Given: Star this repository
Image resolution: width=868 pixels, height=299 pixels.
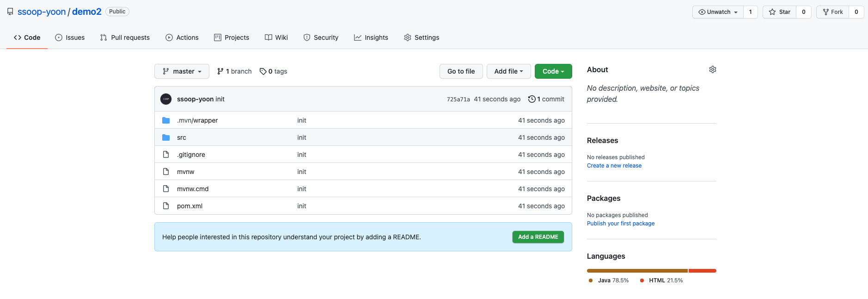Looking at the screenshot, I should coord(780,12).
